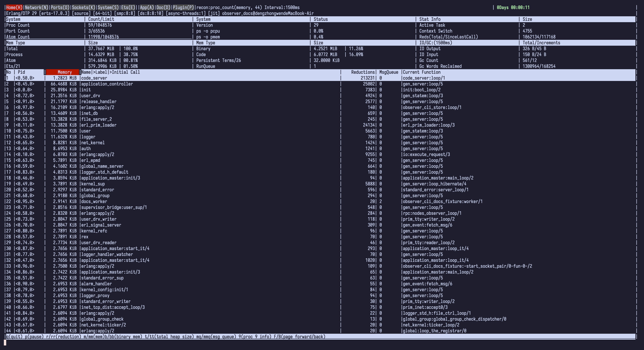
Task: Click the global_group_check process name
Action: (102, 319)
